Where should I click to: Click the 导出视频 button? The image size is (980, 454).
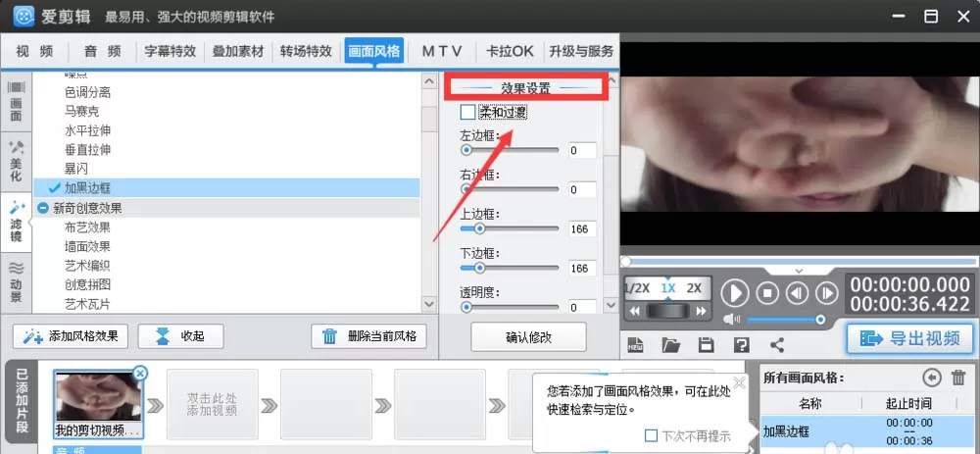[909, 339]
